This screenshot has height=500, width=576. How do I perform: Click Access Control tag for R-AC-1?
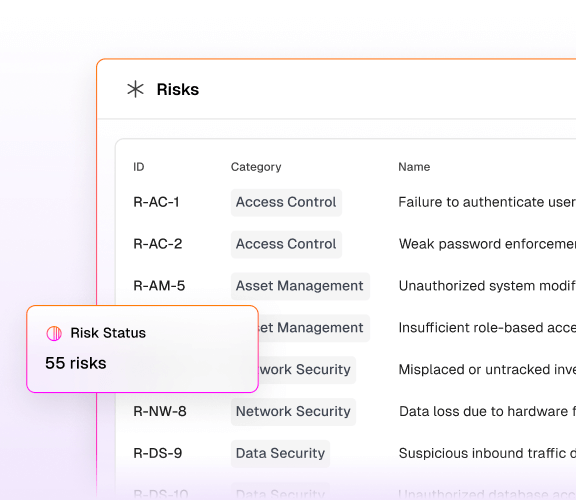pos(286,202)
